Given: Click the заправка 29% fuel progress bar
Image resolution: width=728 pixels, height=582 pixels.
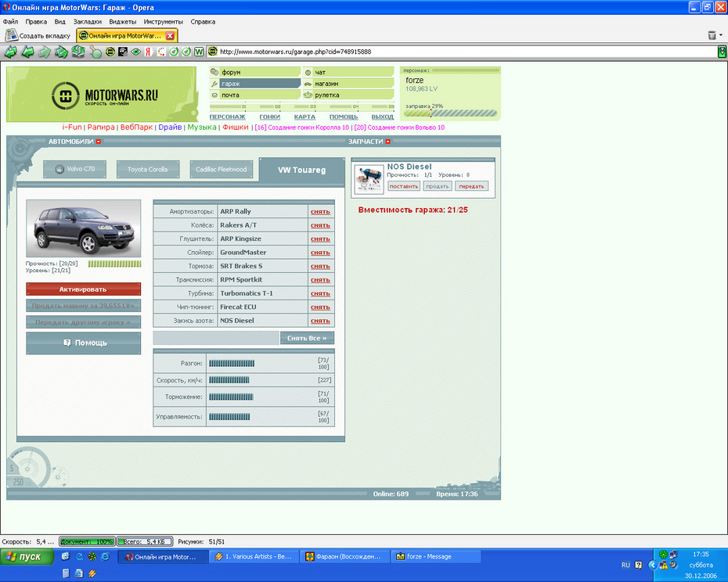Looking at the screenshot, I should click(x=450, y=113).
